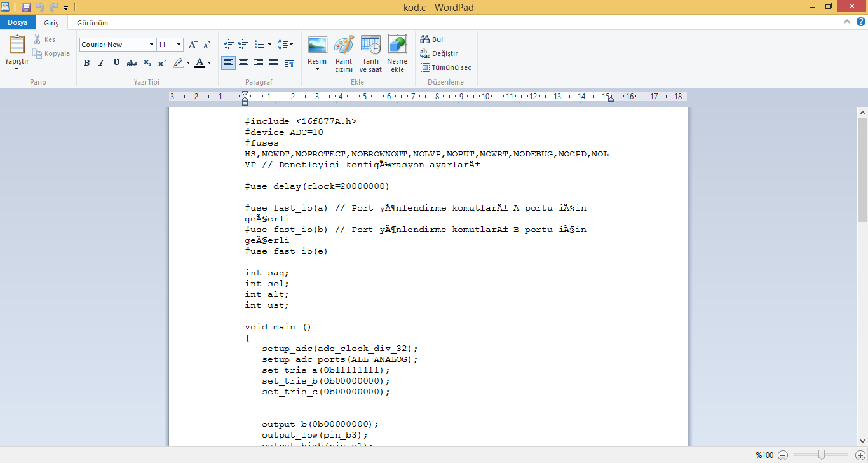868x463 pixels.
Task: Click the WordPad app icon in title bar
Action: coord(6,8)
